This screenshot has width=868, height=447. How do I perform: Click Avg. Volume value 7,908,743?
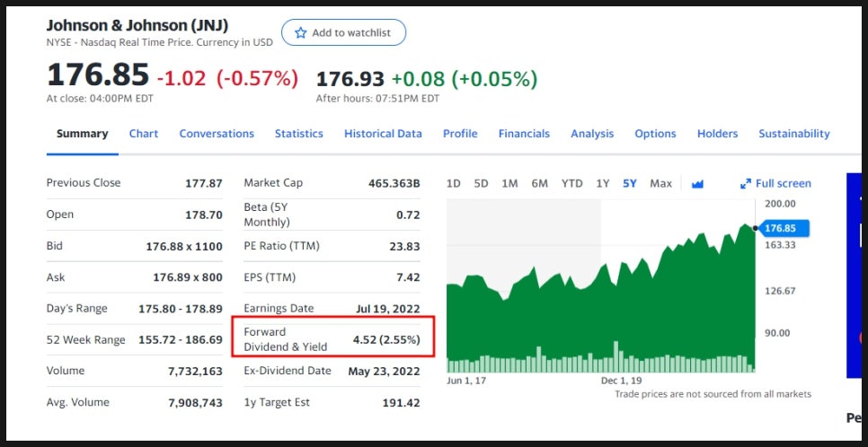tap(195, 403)
